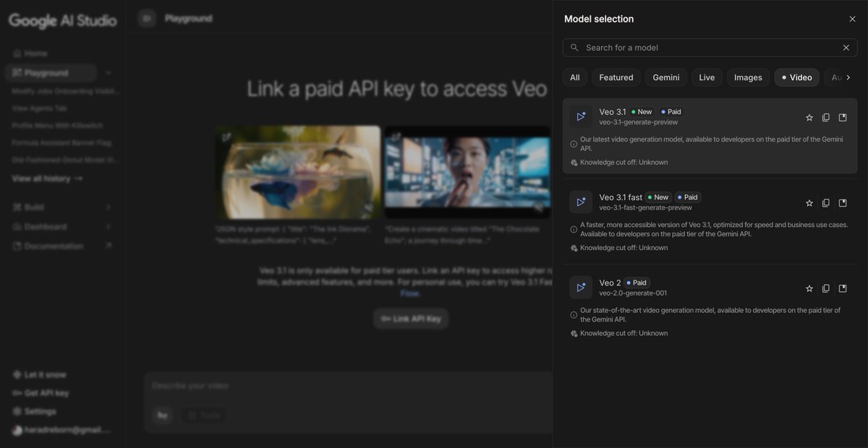Toggle off the Video filter chip
Viewport: 868px width, 448px height.
(796, 77)
